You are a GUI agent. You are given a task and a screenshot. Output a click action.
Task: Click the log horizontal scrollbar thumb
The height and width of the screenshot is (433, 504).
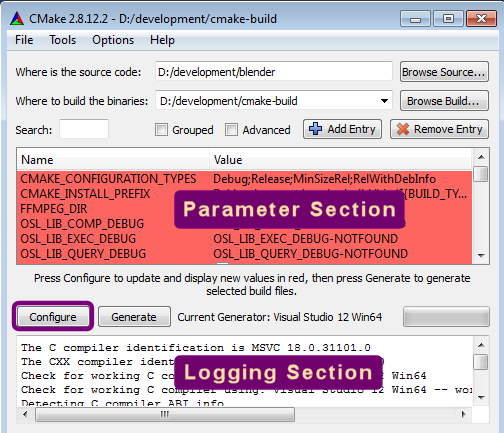click(x=165, y=414)
